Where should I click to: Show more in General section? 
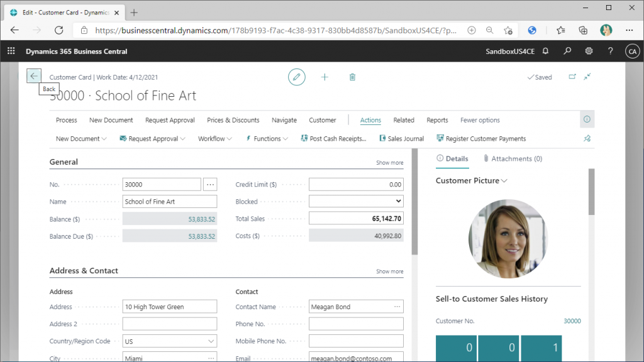tap(390, 163)
